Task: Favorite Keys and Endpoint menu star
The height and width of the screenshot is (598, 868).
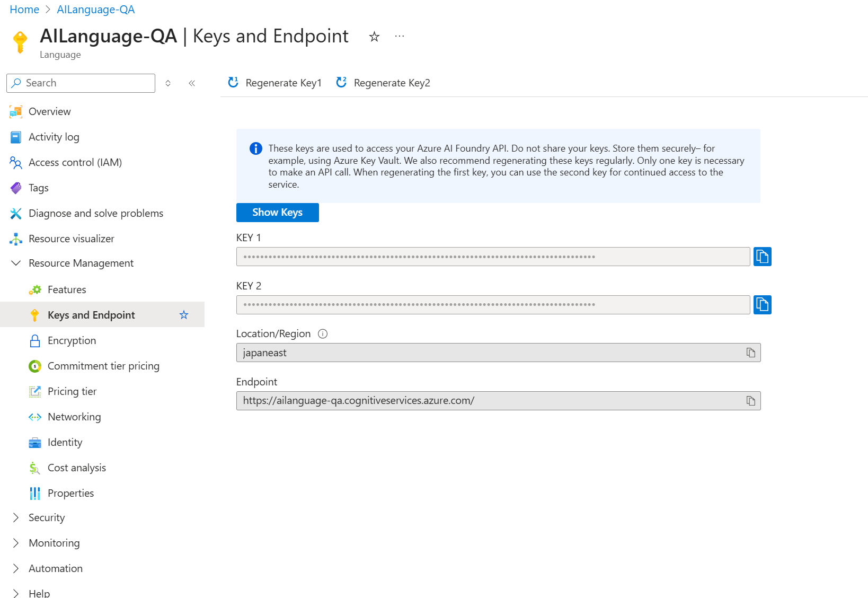Action: point(184,315)
